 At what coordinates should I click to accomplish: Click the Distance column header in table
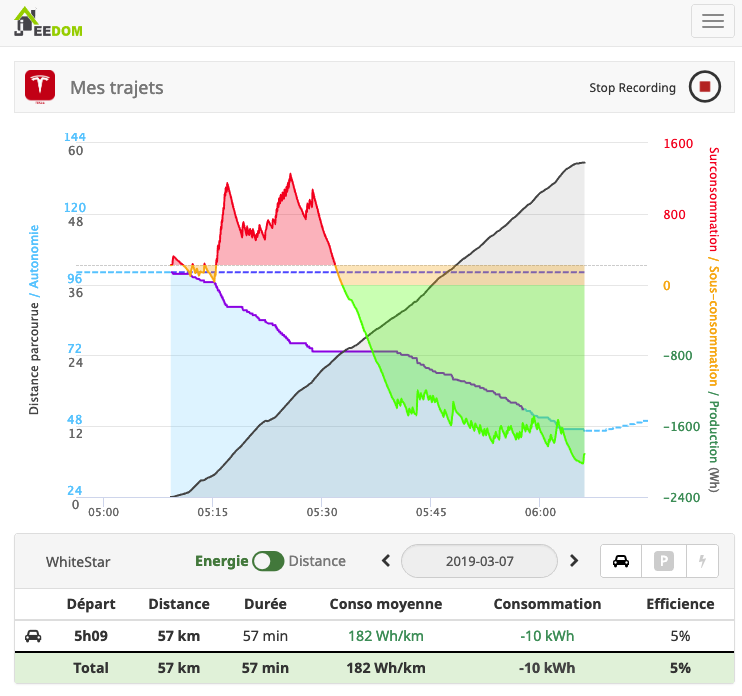click(179, 604)
